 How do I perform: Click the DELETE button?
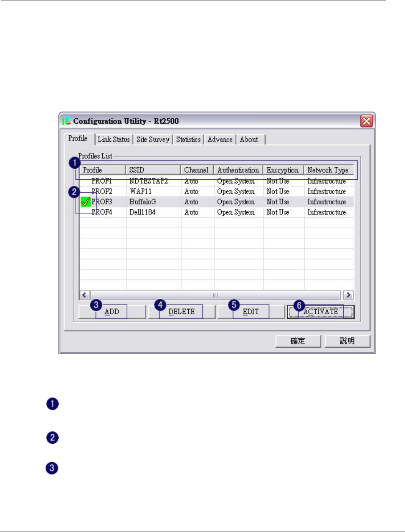coord(182,312)
